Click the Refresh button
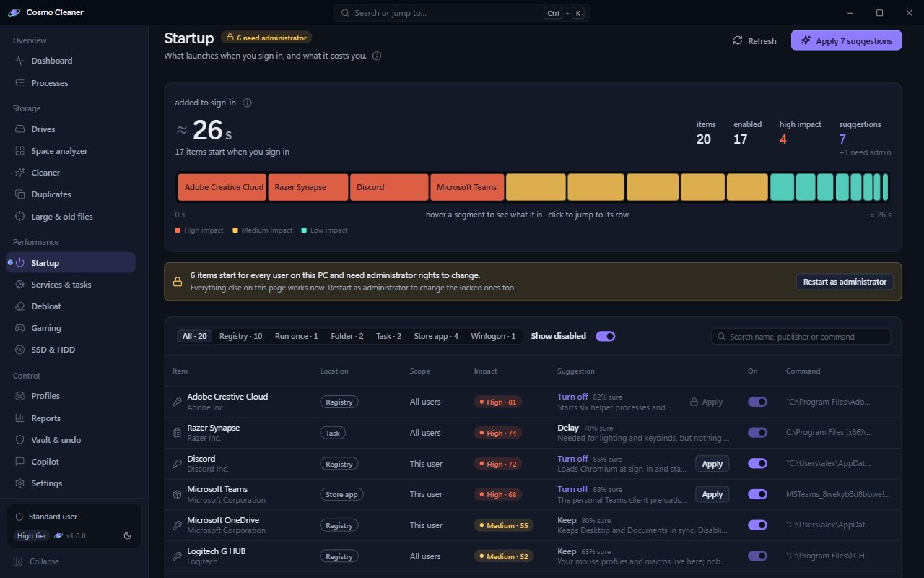 (x=755, y=41)
